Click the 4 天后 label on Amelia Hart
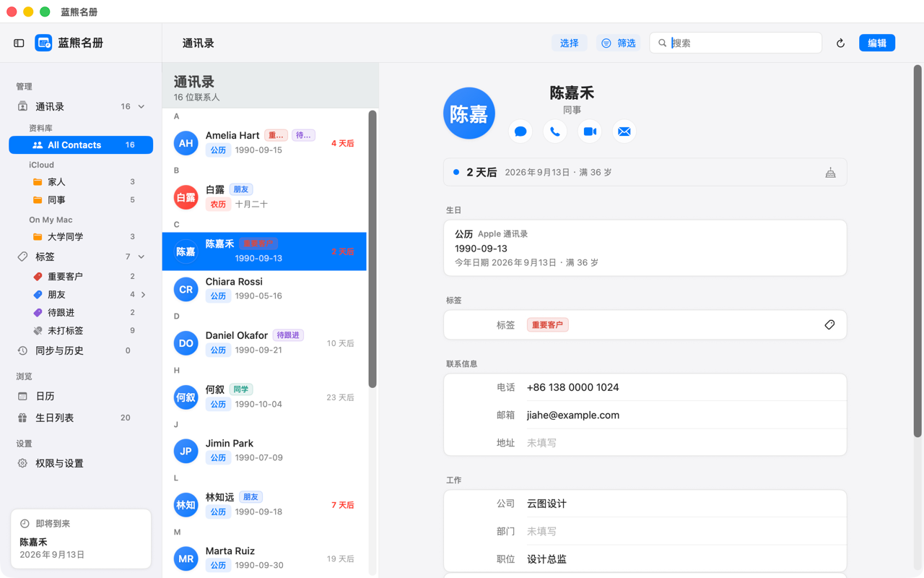Screen dimensions: 924x578 pyautogui.click(x=343, y=144)
